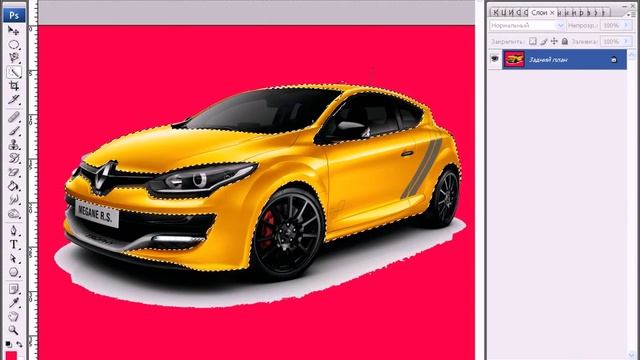This screenshot has height=360, width=640.
Task: Select the Eyedropper tool
Action: click(x=13, y=303)
